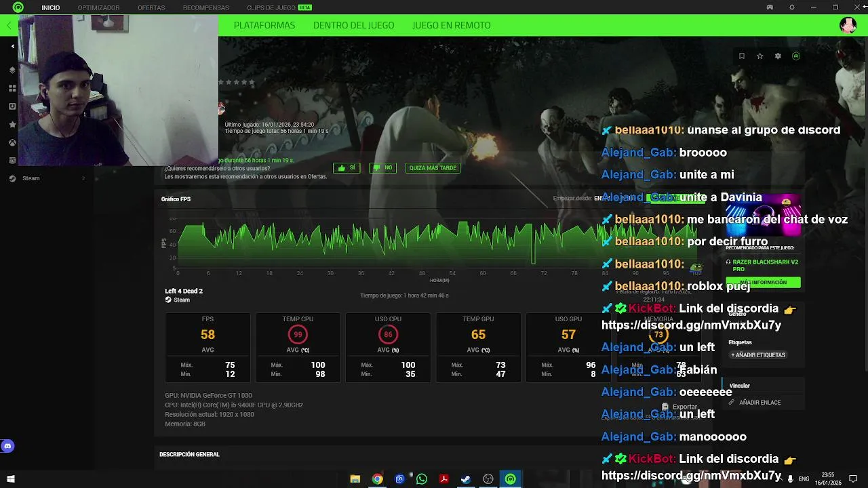The height and width of the screenshot is (488, 868).
Task: Open favorites star in sidebar
Action: tap(12, 125)
